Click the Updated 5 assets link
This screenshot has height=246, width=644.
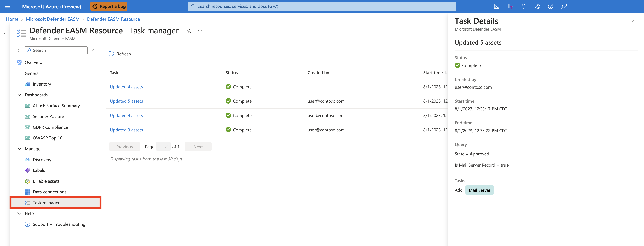pyautogui.click(x=126, y=101)
